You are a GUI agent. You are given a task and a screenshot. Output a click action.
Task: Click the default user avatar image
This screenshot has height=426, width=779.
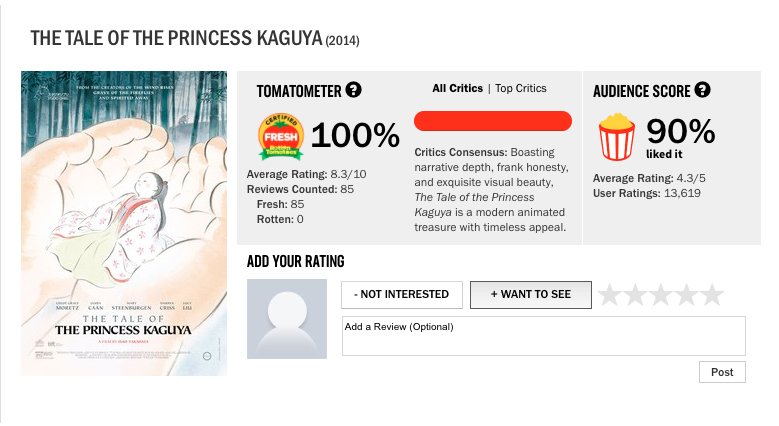287,318
